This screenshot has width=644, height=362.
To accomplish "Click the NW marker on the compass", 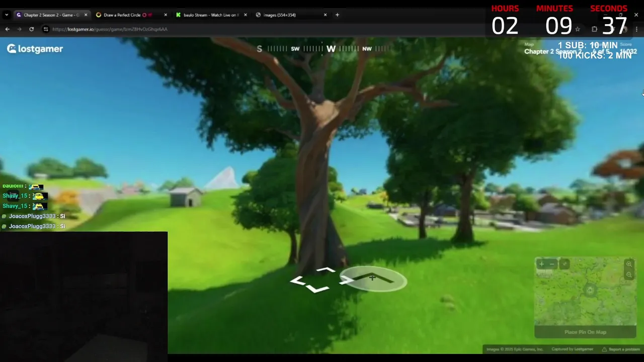I will click(367, 49).
